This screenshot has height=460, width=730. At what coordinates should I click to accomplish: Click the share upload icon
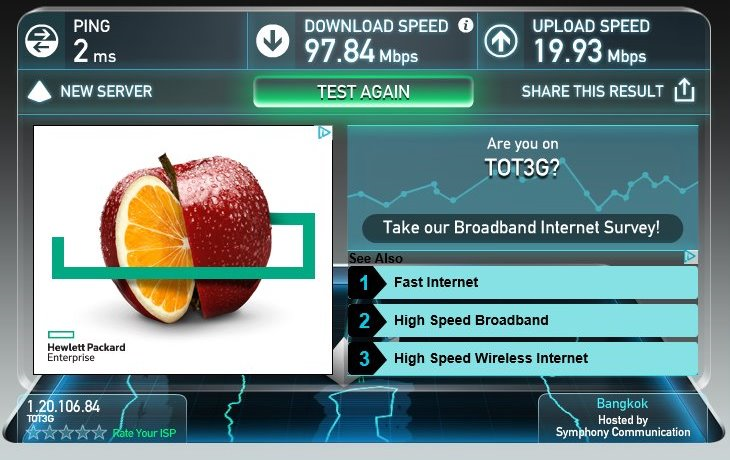click(x=684, y=90)
